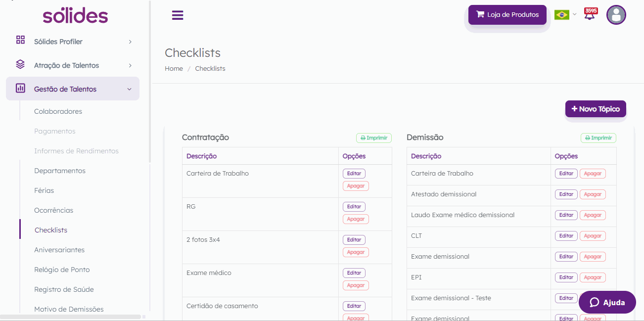
Task: Delete the RG item
Action: pos(356,219)
